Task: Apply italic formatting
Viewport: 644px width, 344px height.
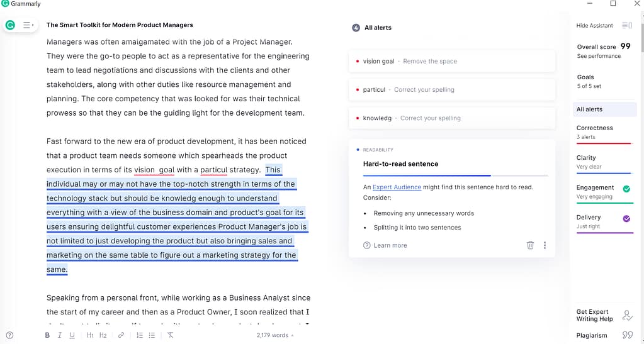Action: point(60,335)
